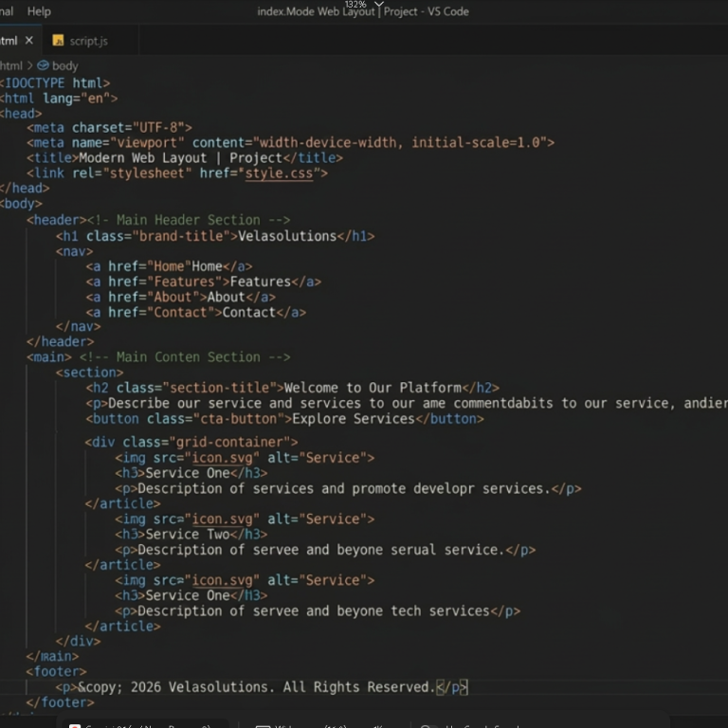Open the partially visible Terminal menu
Image resolution: width=728 pixels, height=728 pixels.
pyautogui.click(x=7, y=11)
